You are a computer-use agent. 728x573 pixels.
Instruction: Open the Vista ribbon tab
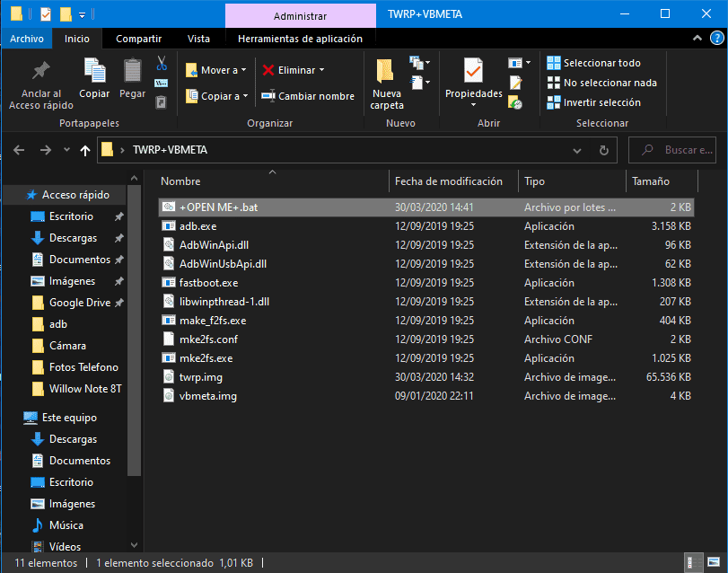198,39
